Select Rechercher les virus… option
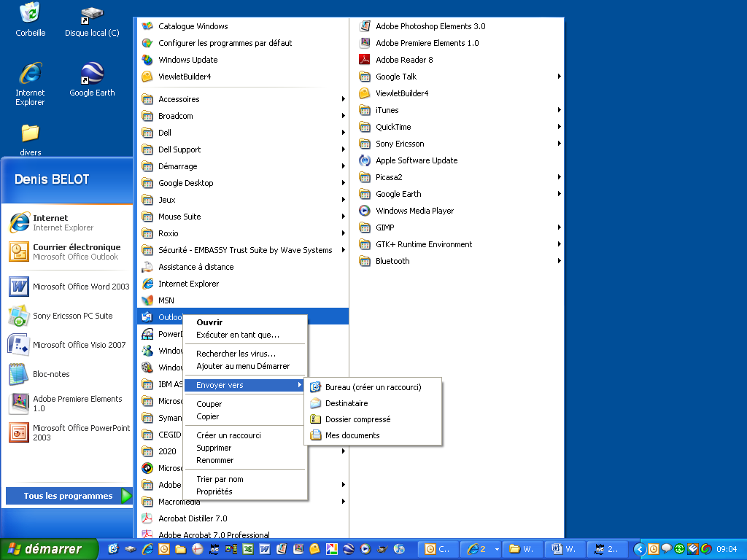Image resolution: width=747 pixels, height=560 pixels. coord(245,354)
